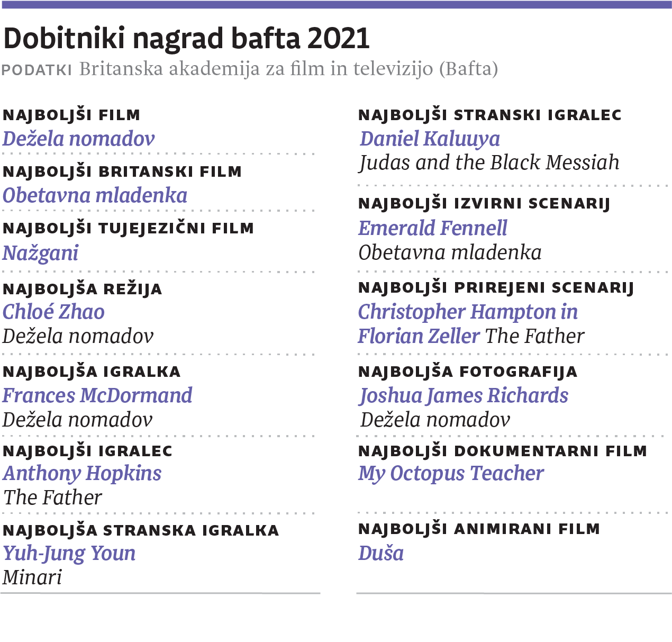Click 'My Octopus Teacher' title
Screen dimensions: 672x642
pos(451,473)
